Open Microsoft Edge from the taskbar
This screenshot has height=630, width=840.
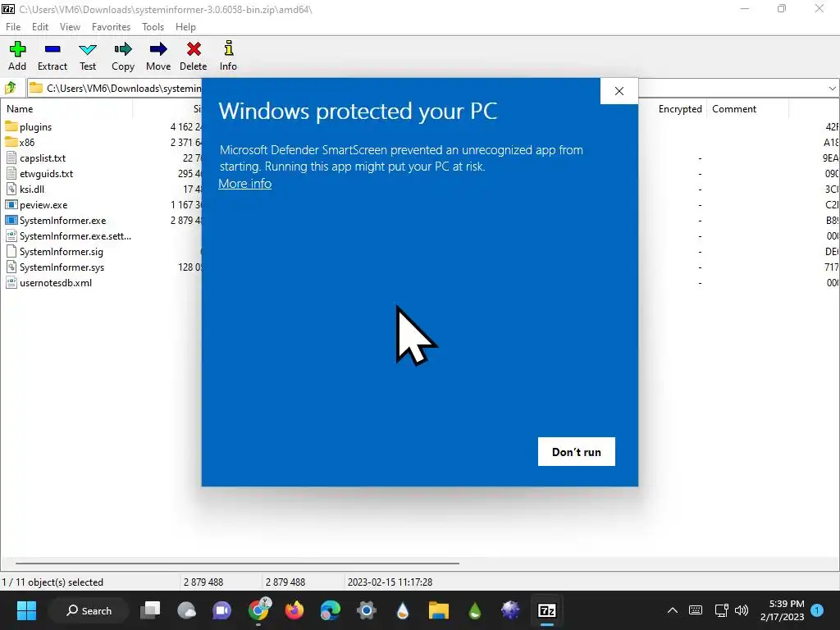(x=330, y=610)
